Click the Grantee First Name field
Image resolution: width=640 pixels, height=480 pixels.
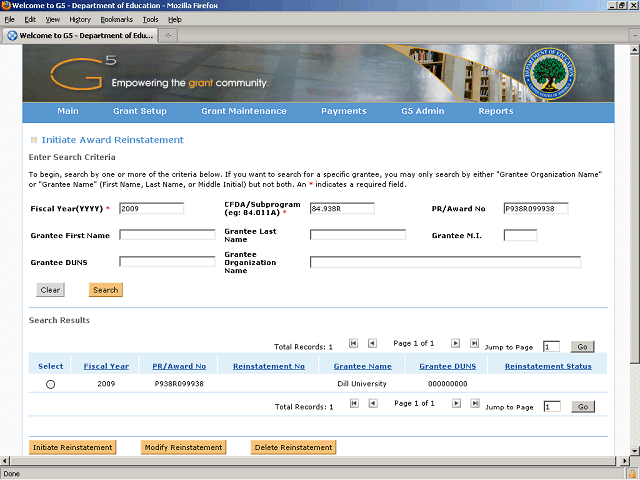point(167,235)
